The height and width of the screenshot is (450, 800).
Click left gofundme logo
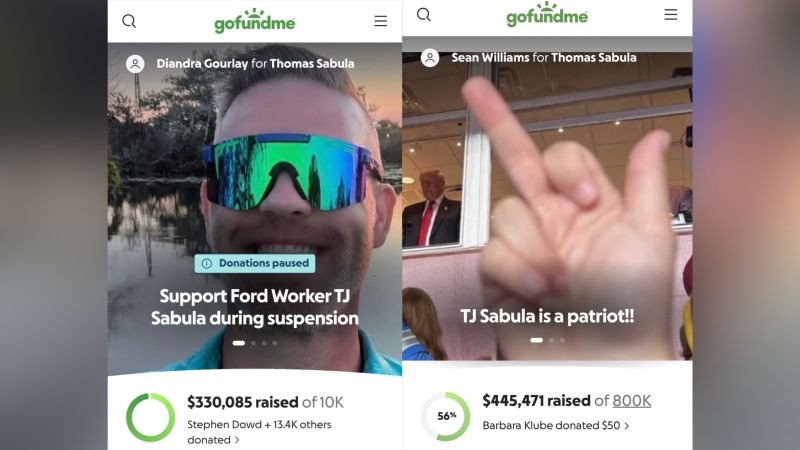point(255,21)
